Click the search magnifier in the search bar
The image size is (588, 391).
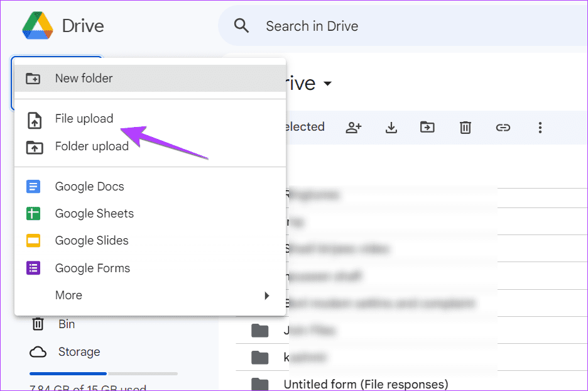coord(242,25)
